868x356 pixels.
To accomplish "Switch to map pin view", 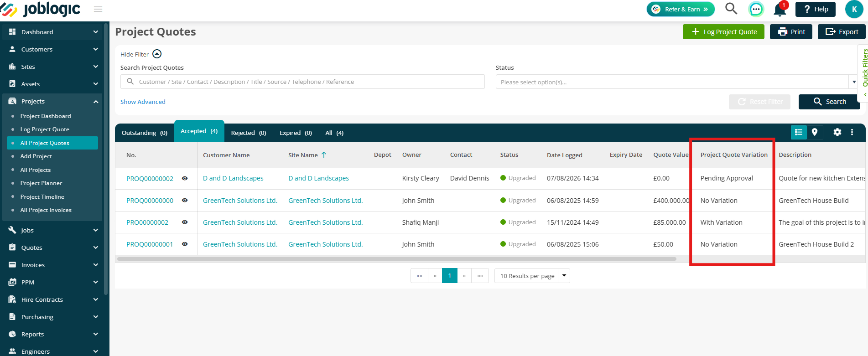I will [815, 132].
